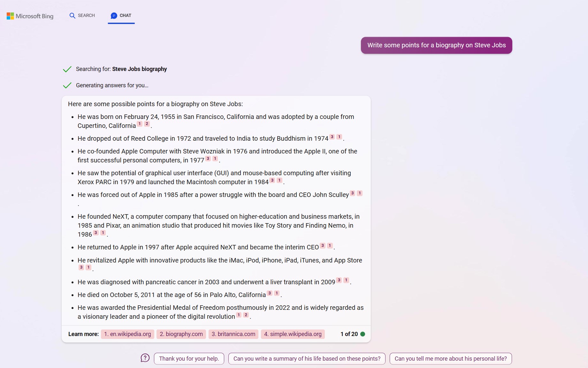The image size is (588, 368).
Task: Open the simple.wikipedia.org source link
Action: pyautogui.click(x=293, y=334)
